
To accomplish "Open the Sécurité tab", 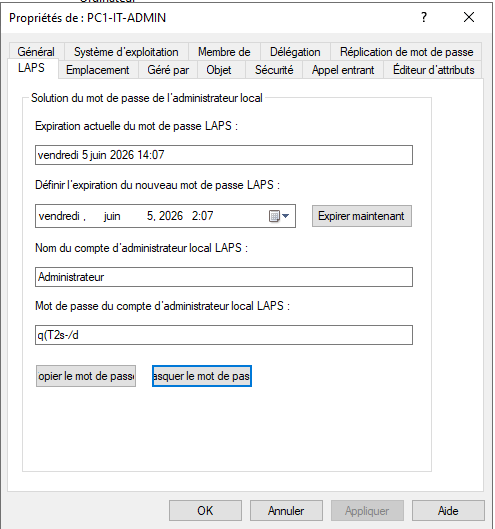I will (x=274, y=70).
